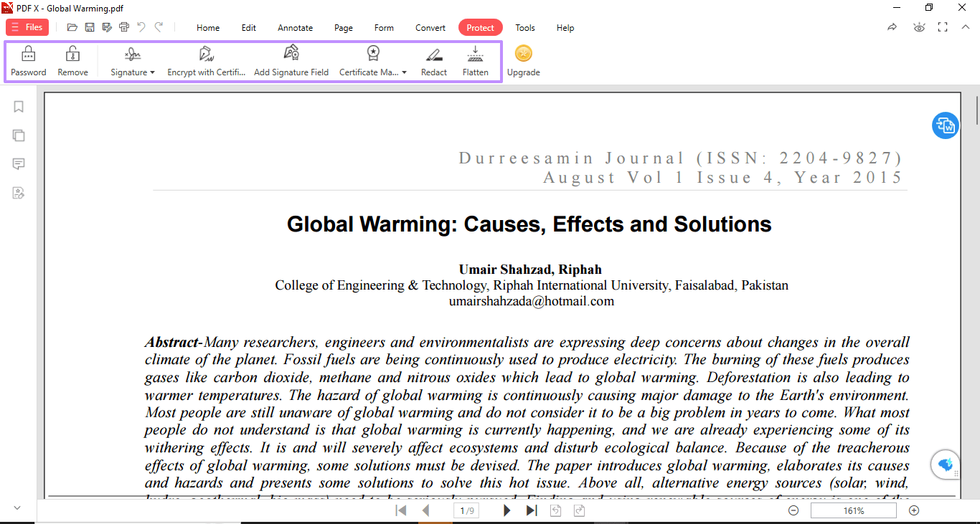The width and height of the screenshot is (980, 524).
Task: Switch to the Convert tab
Action: click(x=430, y=28)
